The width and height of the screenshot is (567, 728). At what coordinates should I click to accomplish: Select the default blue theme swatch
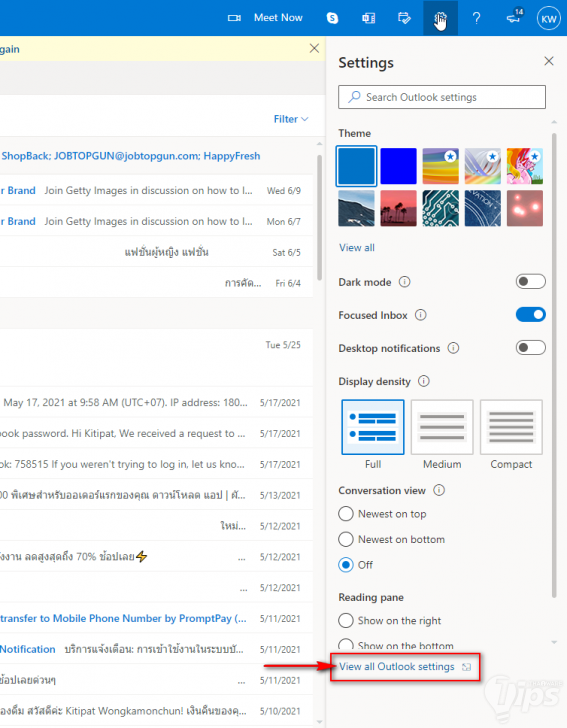point(356,166)
